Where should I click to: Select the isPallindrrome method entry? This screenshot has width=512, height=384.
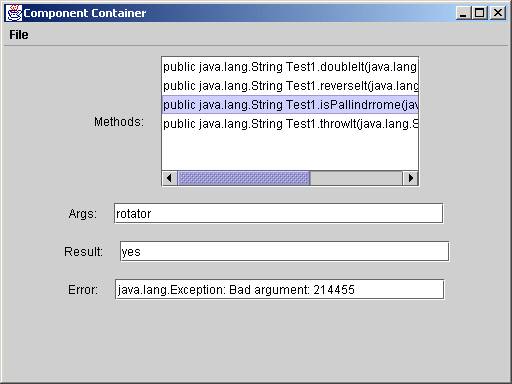click(x=290, y=105)
